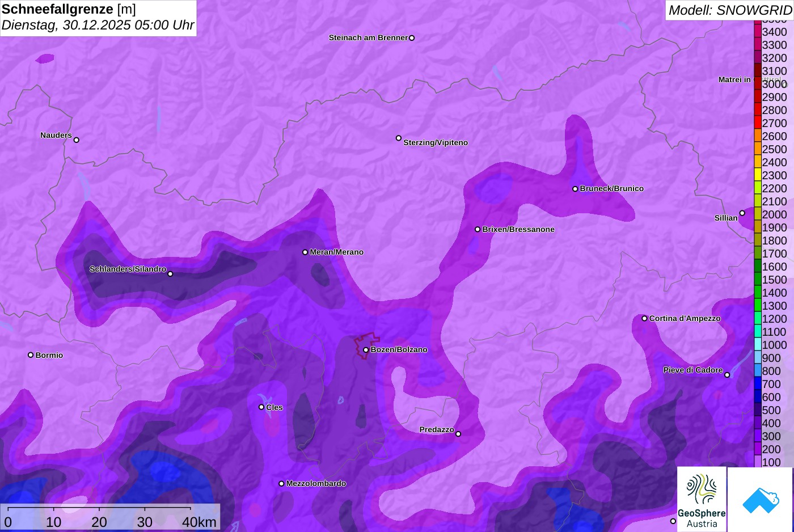Click the Sillian marker dot
Image resolution: width=794 pixels, height=532 pixels.
point(742,213)
